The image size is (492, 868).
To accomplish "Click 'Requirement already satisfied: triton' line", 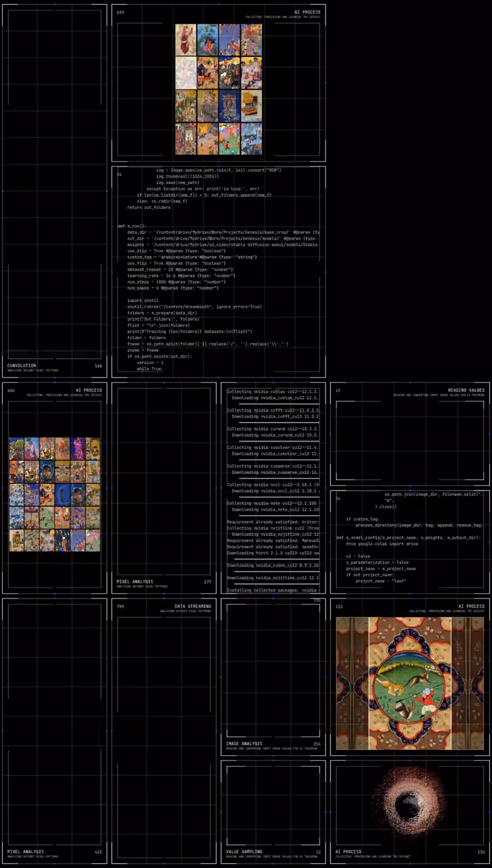I will point(273,522).
